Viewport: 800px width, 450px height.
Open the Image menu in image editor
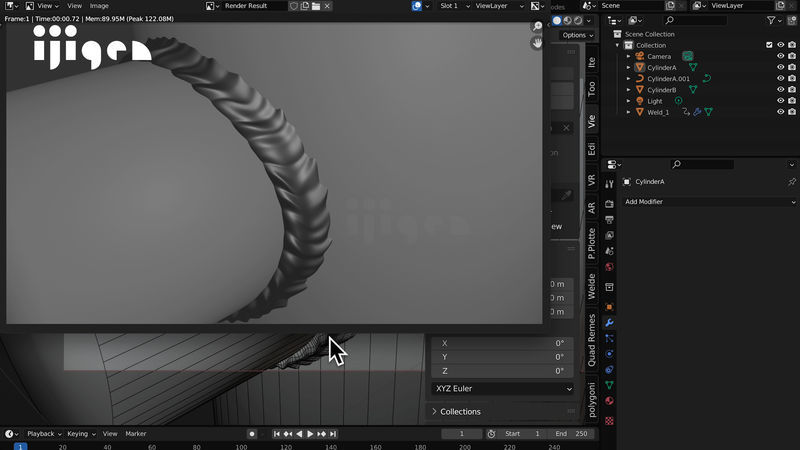[99, 6]
